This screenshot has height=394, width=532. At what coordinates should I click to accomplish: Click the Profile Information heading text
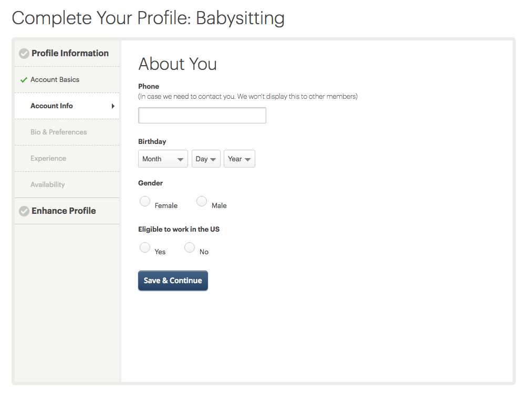70,54
